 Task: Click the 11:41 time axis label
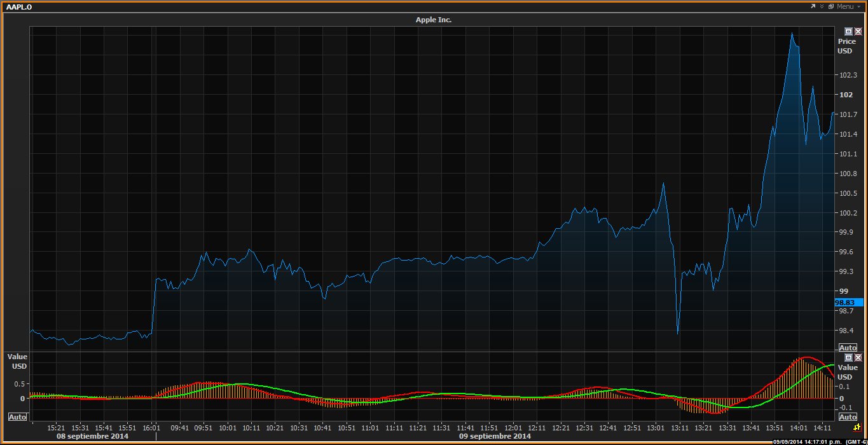[x=465, y=428]
